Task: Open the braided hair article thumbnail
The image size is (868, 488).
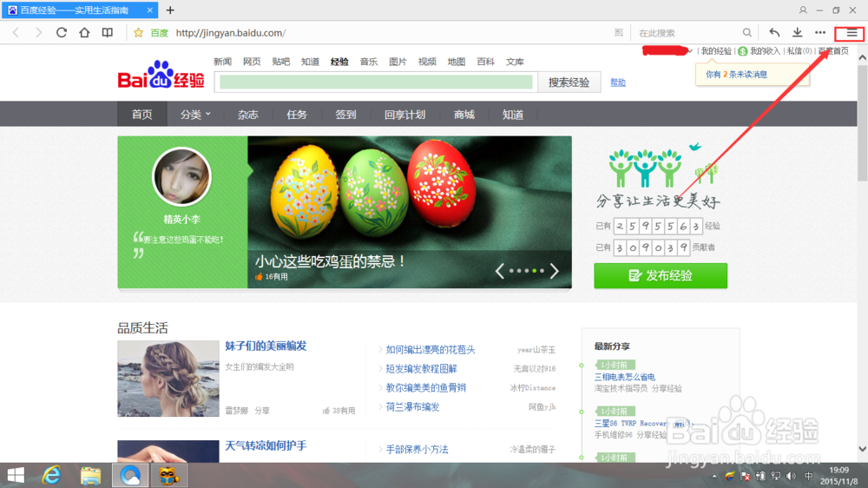Action: coord(168,379)
